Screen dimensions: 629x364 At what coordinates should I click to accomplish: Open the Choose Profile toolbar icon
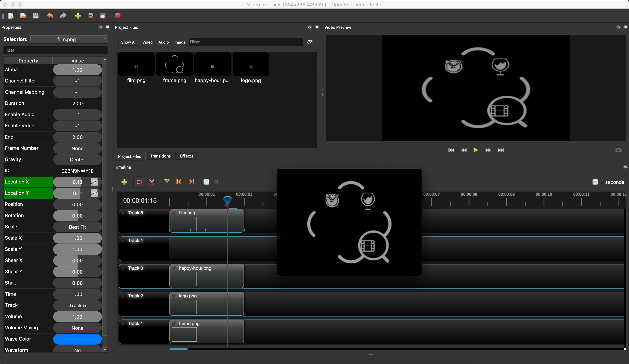point(90,16)
